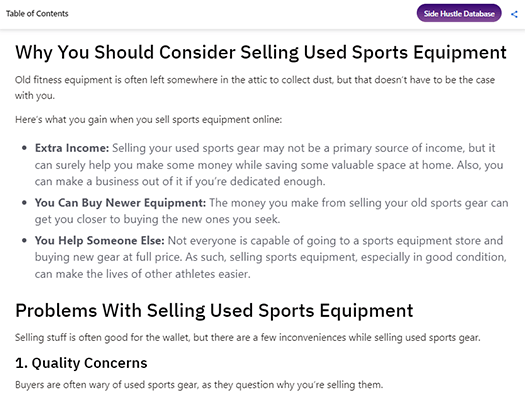Click text get you closer to buying
The width and height of the screenshot is (525, 400).
(157, 220)
